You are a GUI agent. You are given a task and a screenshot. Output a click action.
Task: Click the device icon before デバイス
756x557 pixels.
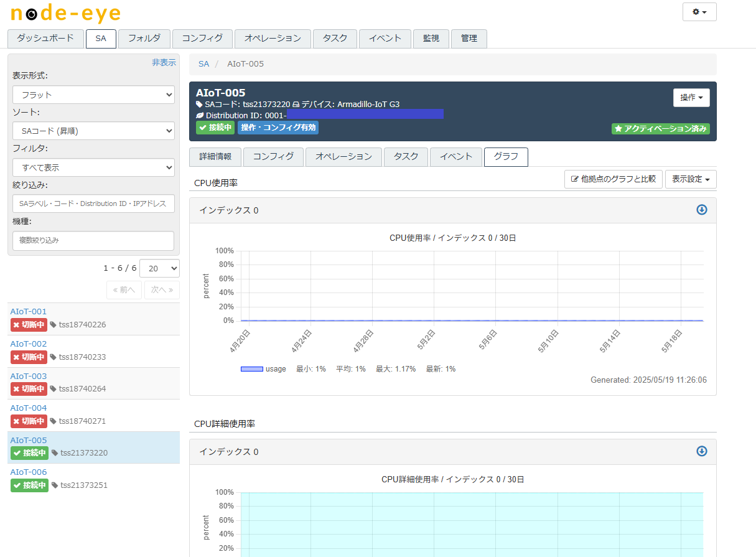tap(296, 105)
